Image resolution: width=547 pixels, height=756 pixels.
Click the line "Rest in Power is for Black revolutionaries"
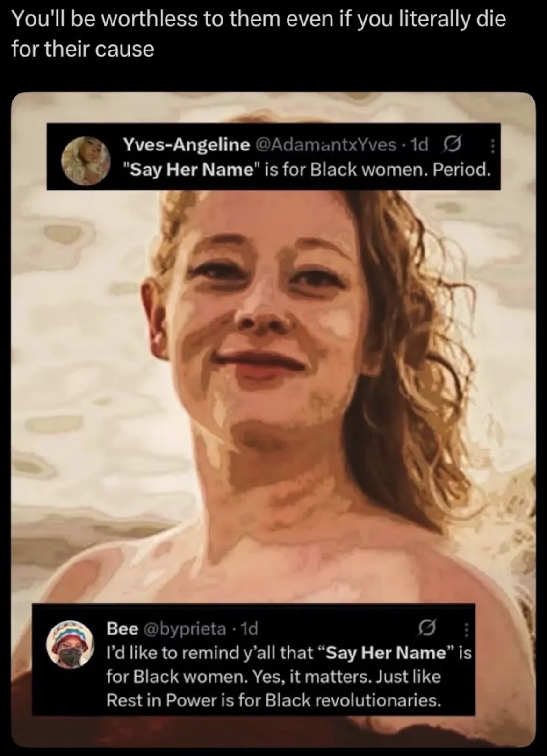(x=273, y=700)
